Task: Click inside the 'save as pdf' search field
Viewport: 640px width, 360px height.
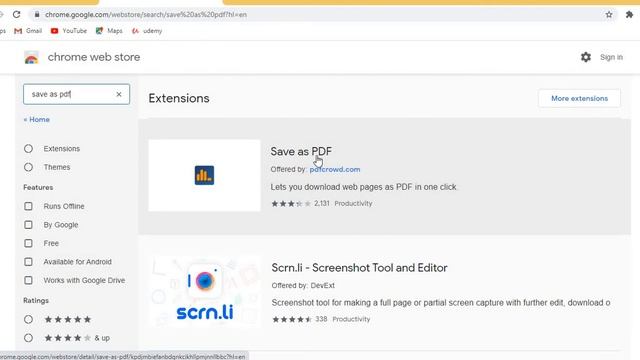Action: tap(76, 94)
